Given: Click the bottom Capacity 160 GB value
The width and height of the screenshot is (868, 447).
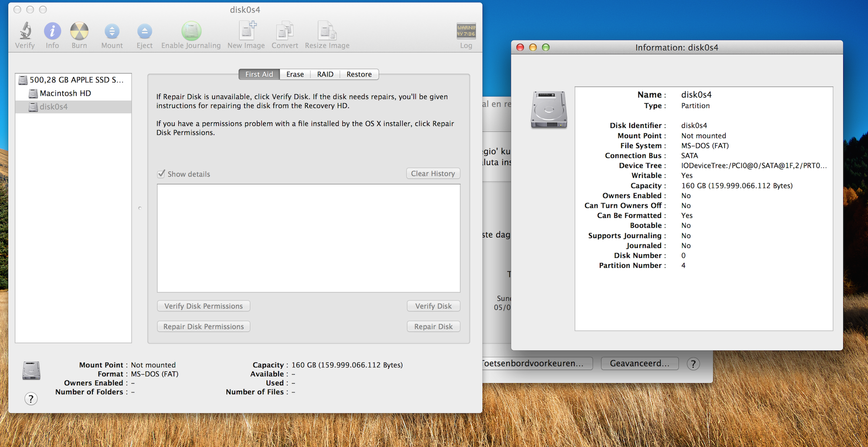Looking at the screenshot, I should [x=347, y=365].
